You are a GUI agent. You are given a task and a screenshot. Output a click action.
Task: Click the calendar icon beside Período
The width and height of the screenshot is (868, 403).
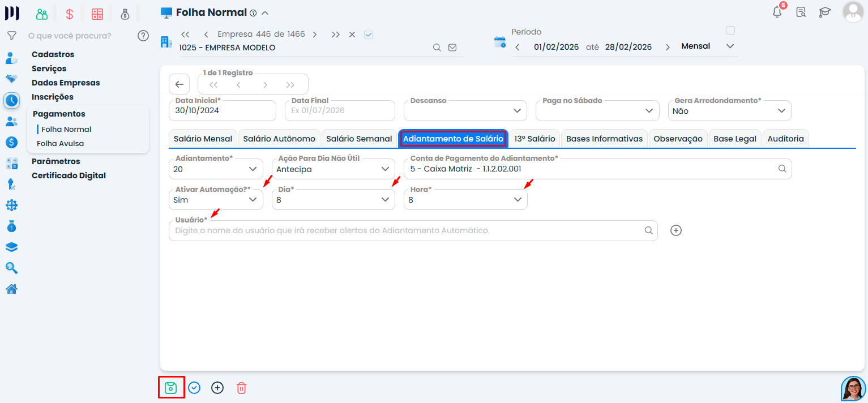(499, 42)
